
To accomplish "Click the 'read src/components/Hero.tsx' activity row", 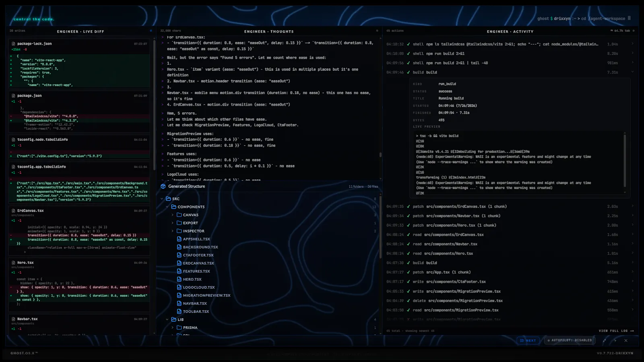I will (510, 253).
